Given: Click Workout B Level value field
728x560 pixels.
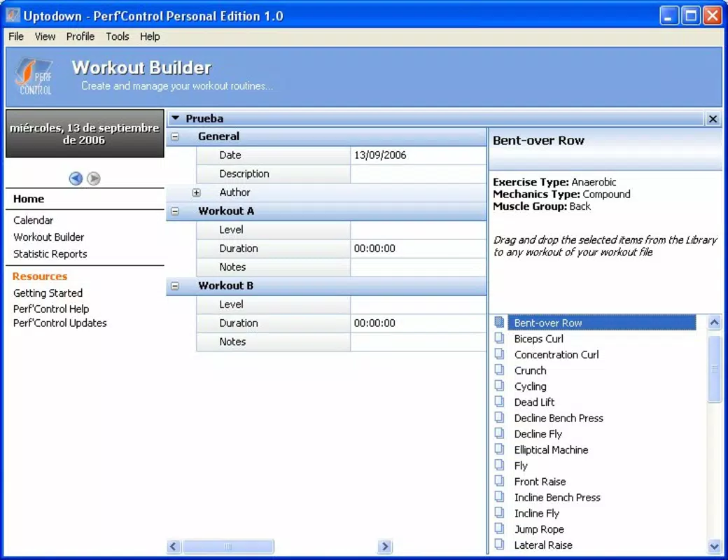Looking at the screenshot, I should 419,304.
